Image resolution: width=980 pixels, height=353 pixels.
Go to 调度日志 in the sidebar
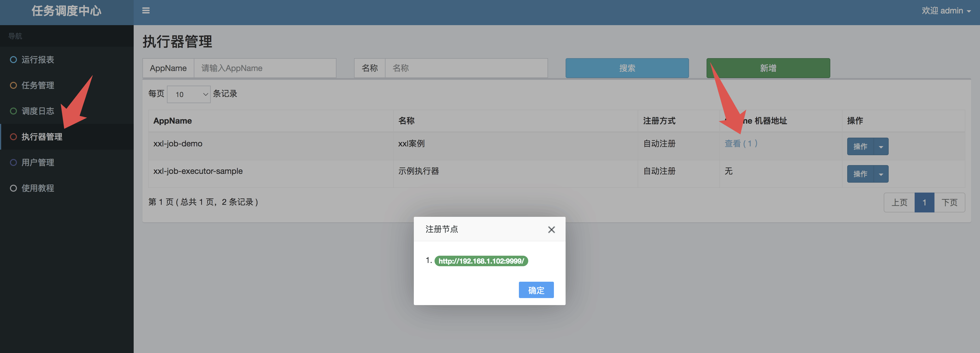click(38, 111)
